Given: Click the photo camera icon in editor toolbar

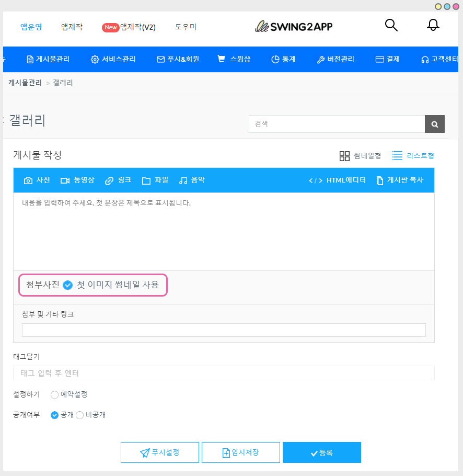Looking at the screenshot, I should click(28, 180).
